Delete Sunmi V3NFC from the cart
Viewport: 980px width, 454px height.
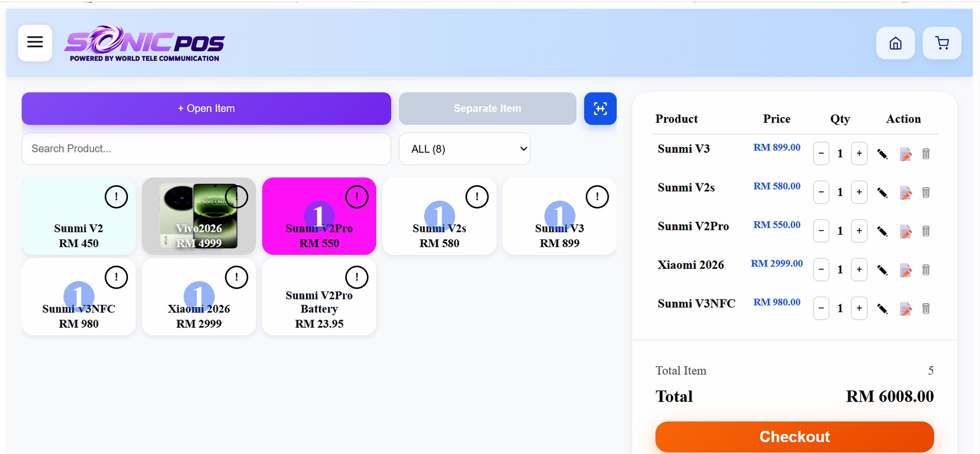pos(926,309)
